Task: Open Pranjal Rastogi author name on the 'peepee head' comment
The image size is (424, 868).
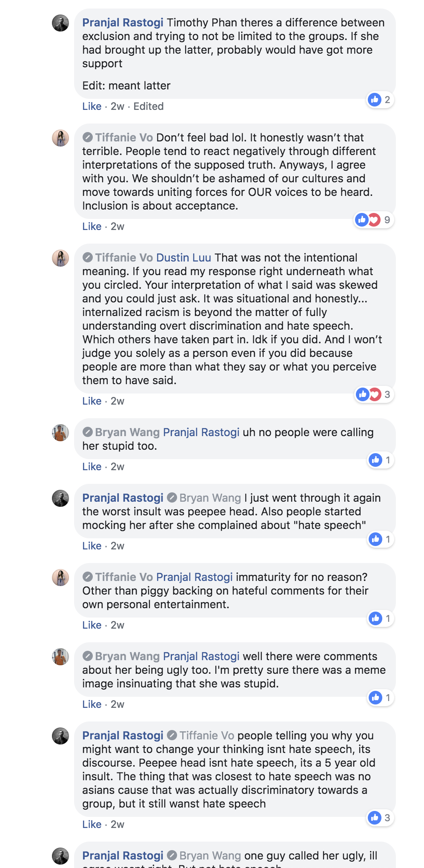Action: 123,498
